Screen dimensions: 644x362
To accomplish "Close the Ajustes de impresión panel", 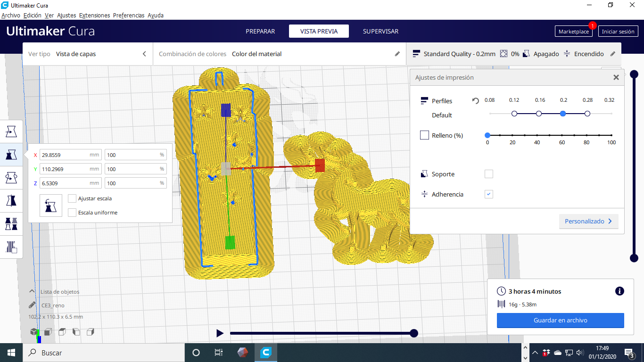I will click(616, 77).
